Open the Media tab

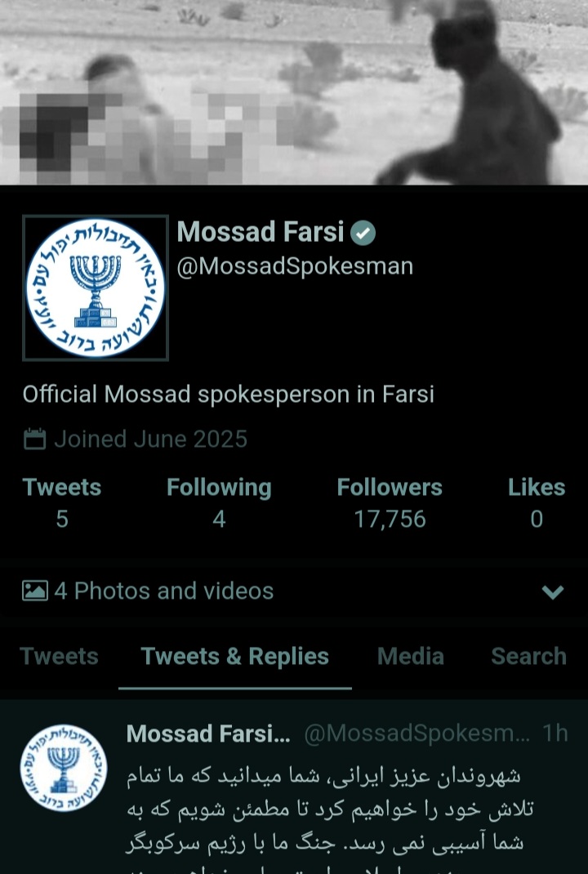click(411, 656)
